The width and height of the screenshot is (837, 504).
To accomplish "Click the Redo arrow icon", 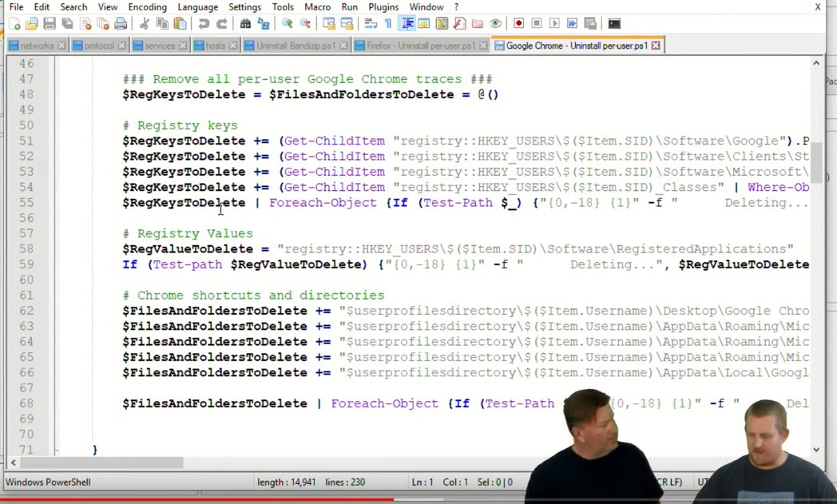I will tap(221, 23).
